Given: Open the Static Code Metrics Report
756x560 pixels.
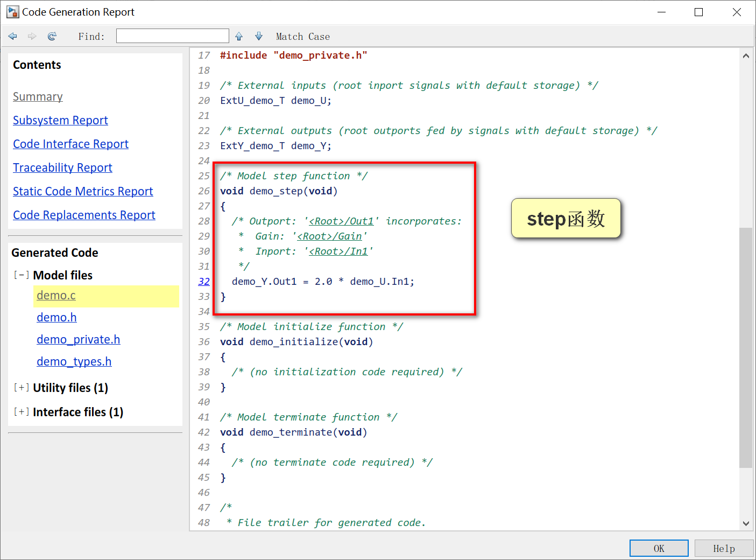Looking at the screenshot, I should pyautogui.click(x=83, y=191).
